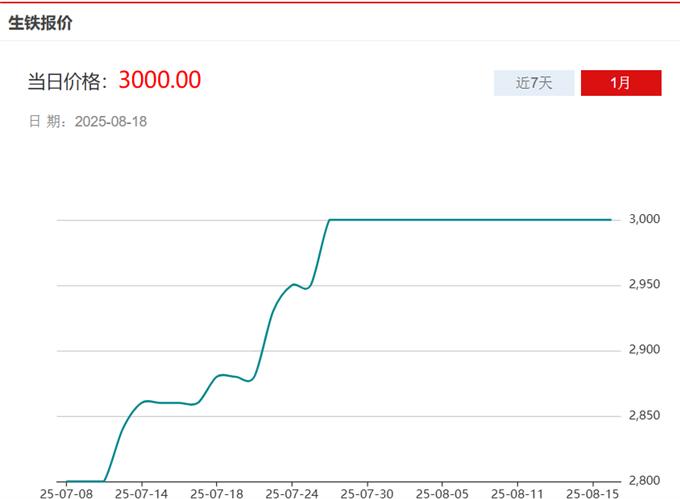Click the right endpoint of the price line
This screenshot has height=499, width=680.
coord(610,219)
